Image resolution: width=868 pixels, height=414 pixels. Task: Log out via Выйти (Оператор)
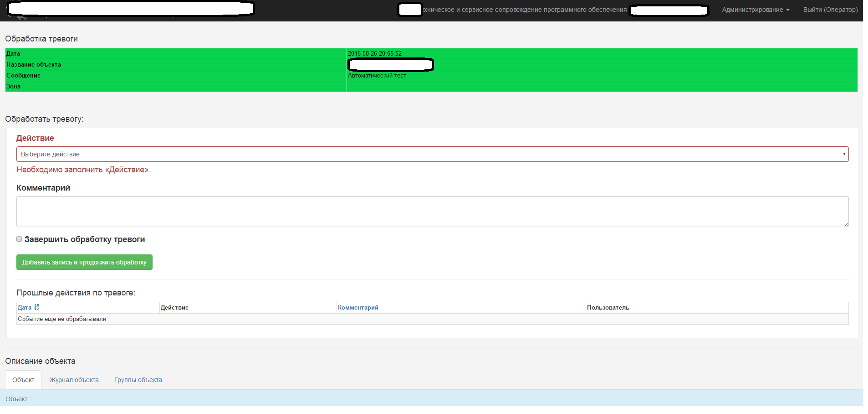point(830,10)
